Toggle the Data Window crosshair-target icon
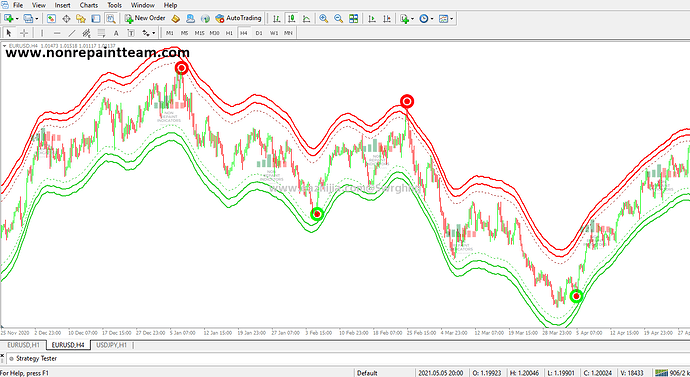Image resolution: width=690 pixels, height=377 pixels. tap(66, 18)
